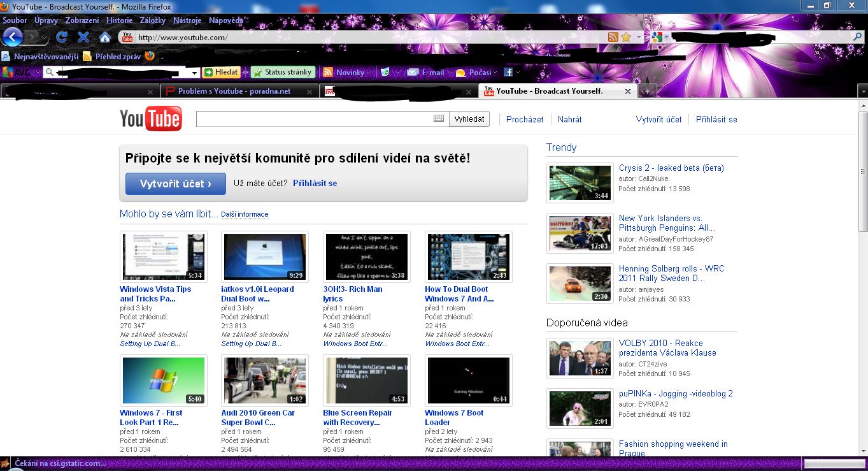Image resolution: width=868 pixels, height=471 pixels.
Task: Click the on-screen keyboard icon in YouTube search
Action: (439, 119)
